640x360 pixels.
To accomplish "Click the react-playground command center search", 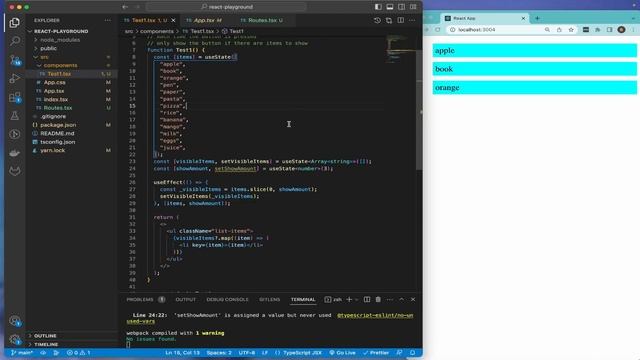I will click(227, 7).
